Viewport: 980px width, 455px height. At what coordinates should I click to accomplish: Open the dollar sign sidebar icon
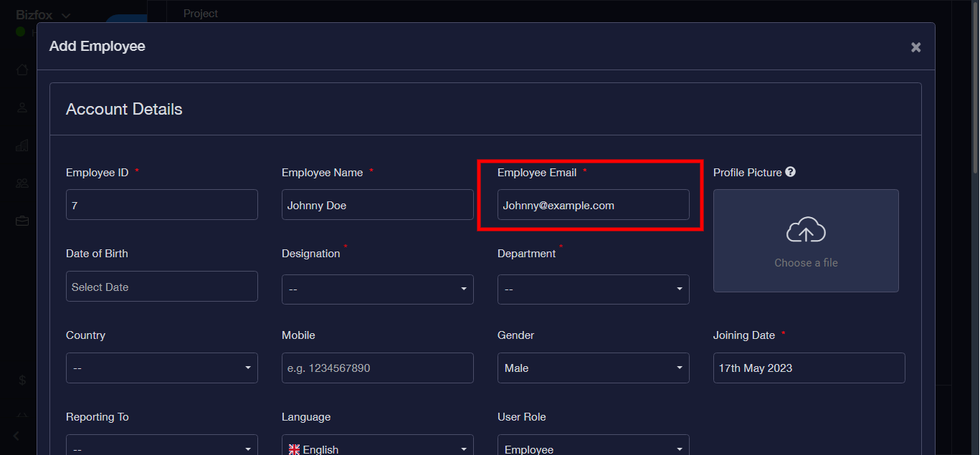22,380
